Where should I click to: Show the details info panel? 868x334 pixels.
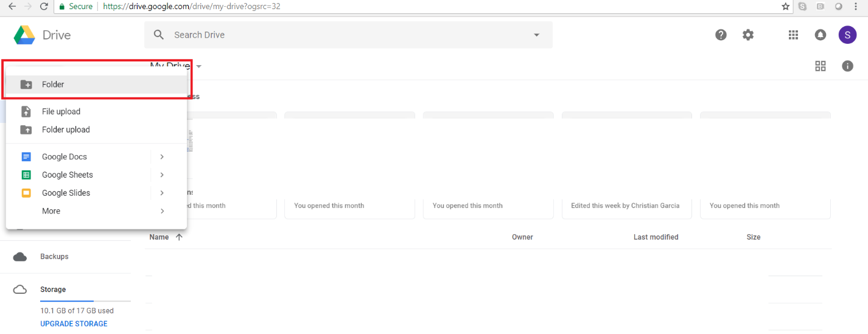pyautogui.click(x=847, y=66)
